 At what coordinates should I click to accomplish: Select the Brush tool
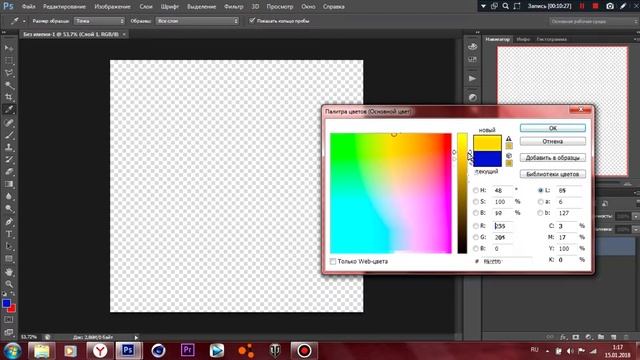9,135
